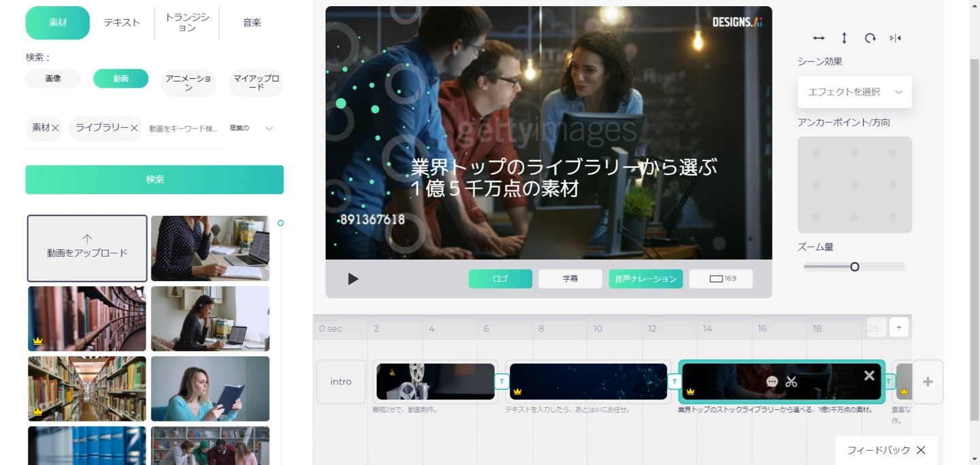980x465 pixels.
Task: Click the rotate scene icon
Action: (x=870, y=38)
